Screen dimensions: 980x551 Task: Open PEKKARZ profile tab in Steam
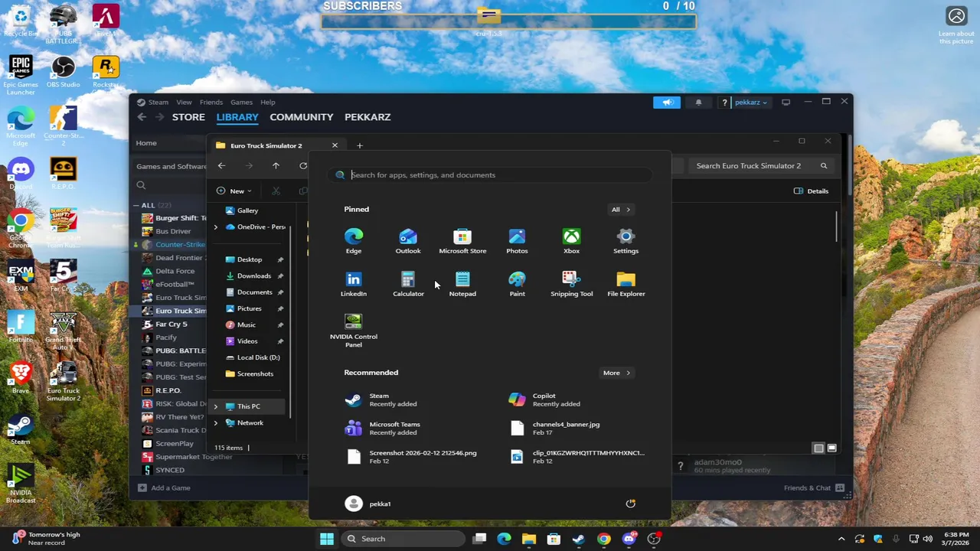[367, 117]
